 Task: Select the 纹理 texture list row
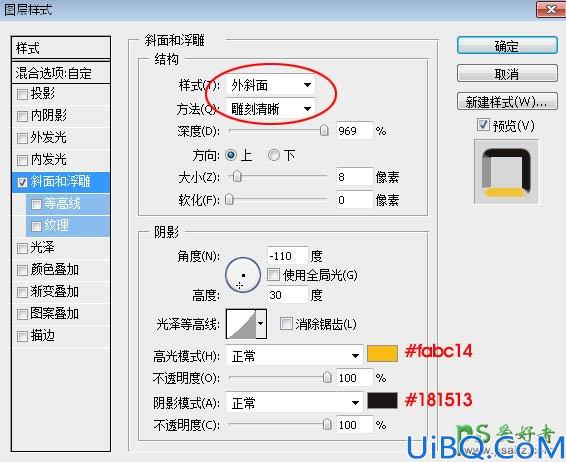pyautogui.click(x=68, y=226)
